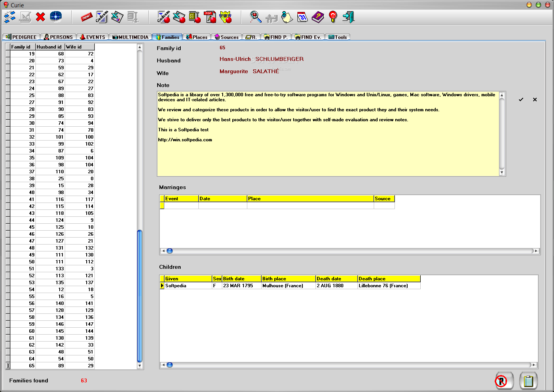554x392 pixels.
Task: Click the pinned note icon
Action: pyautogui.click(x=287, y=17)
